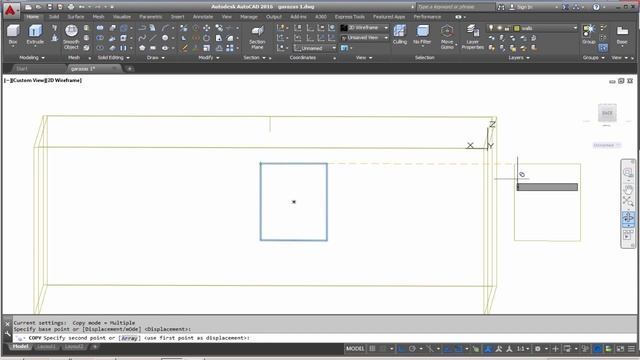Expand the Modeling panel
This screenshot has width=640, height=360.
pos(32,58)
